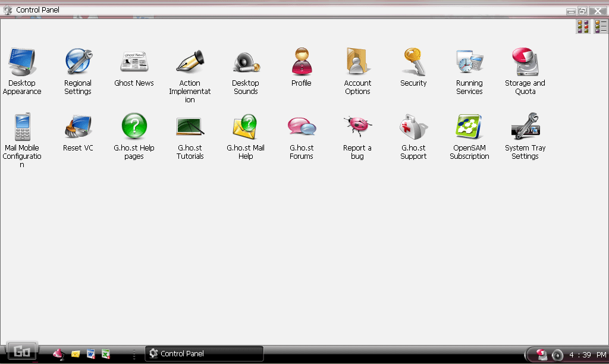Restore down the Control Panel window
Viewport: 609px width, 364px height.
click(582, 11)
